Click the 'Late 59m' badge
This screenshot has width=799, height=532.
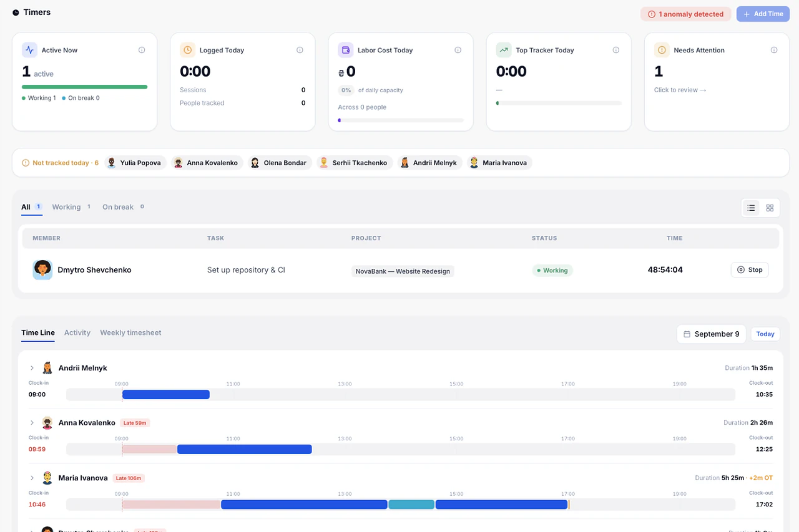(x=135, y=423)
